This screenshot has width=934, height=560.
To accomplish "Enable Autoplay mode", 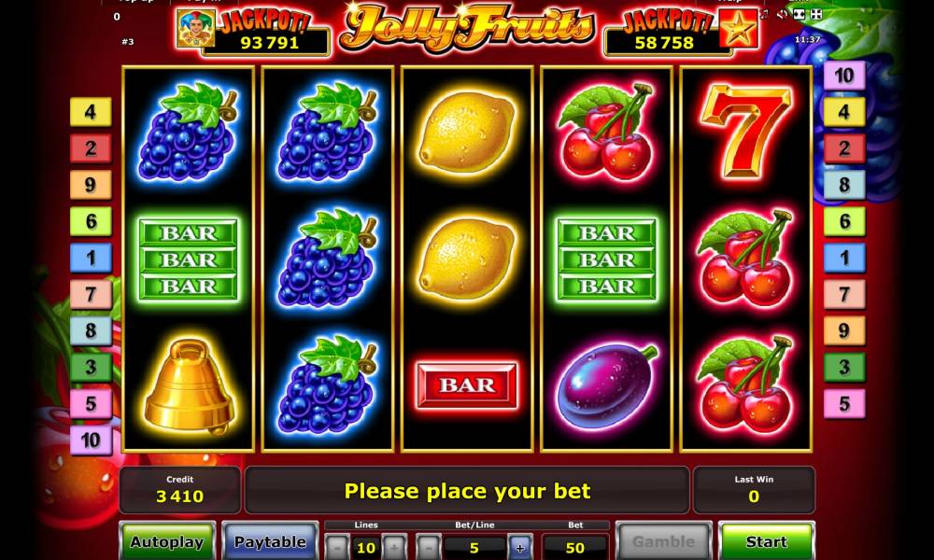I will (x=167, y=541).
